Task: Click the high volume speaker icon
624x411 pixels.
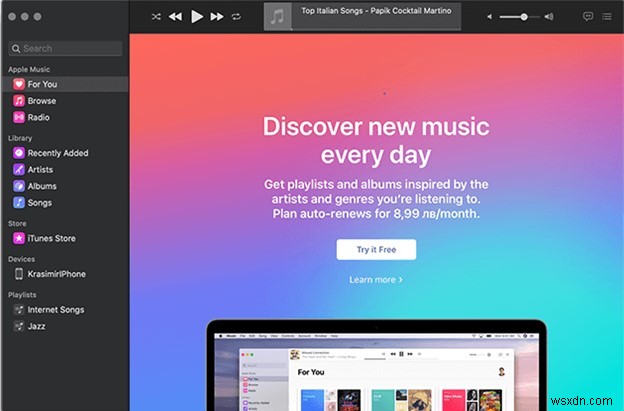Action: (549, 17)
